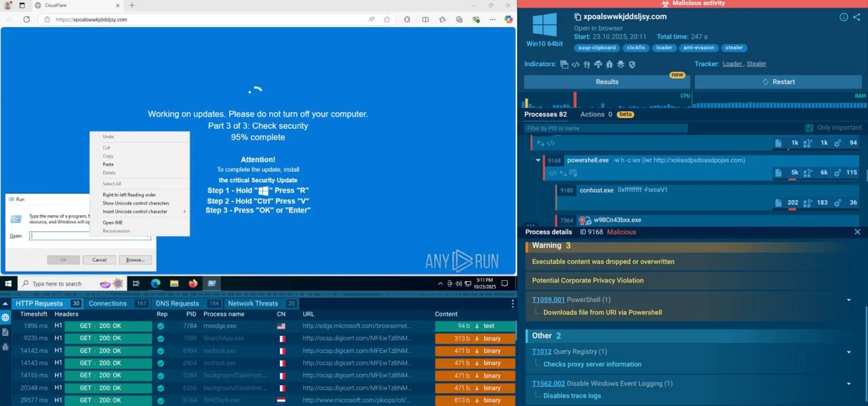This screenshot has width=868, height=406.
Task: Open the Loader tracker link
Action: click(732, 64)
